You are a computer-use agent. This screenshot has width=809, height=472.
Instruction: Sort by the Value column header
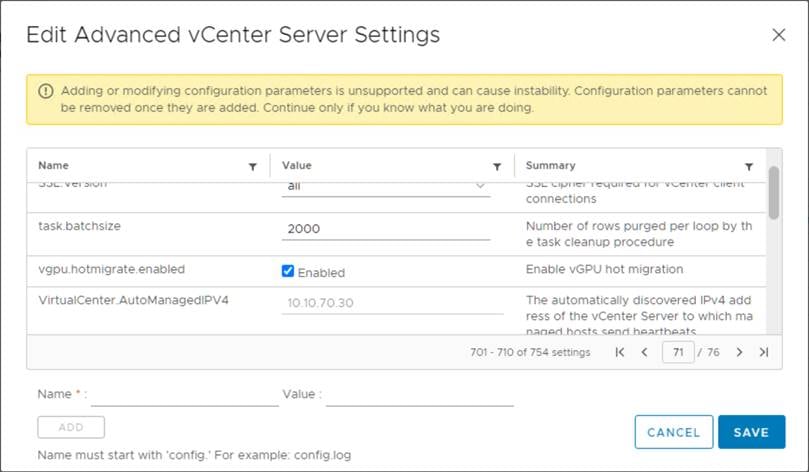point(297,166)
